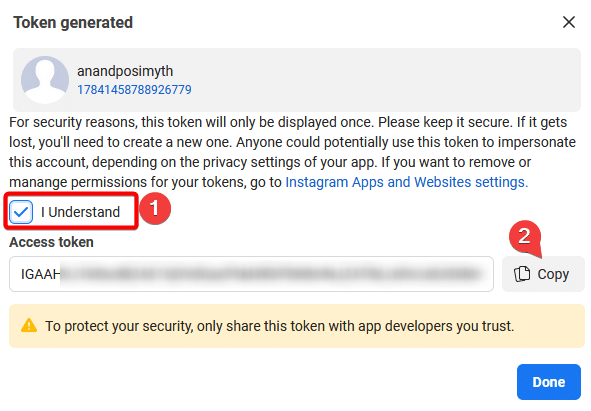Click the Access token label

[x=51, y=242]
